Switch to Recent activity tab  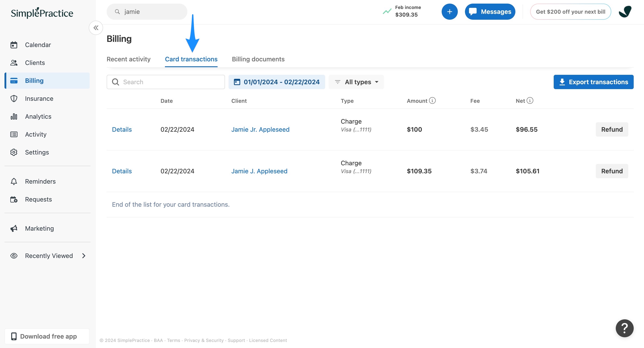(128, 59)
